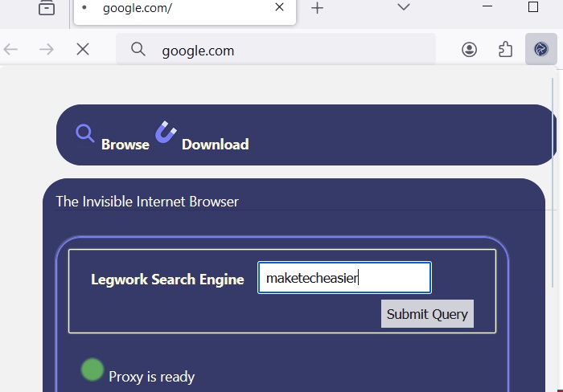Expand the list all tabs chevron
The height and width of the screenshot is (392, 563).
pos(404,6)
